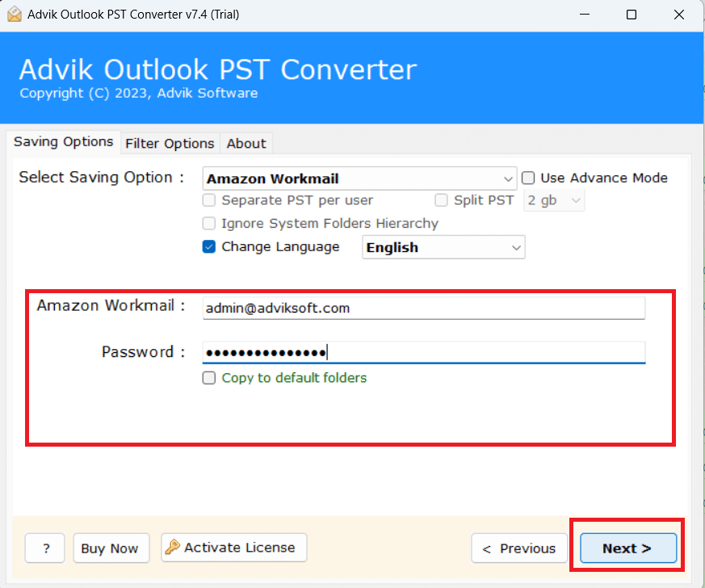Viewport: 705px width, 588px height.
Task: Click the Amazon Workmail email field
Action: point(423,308)
